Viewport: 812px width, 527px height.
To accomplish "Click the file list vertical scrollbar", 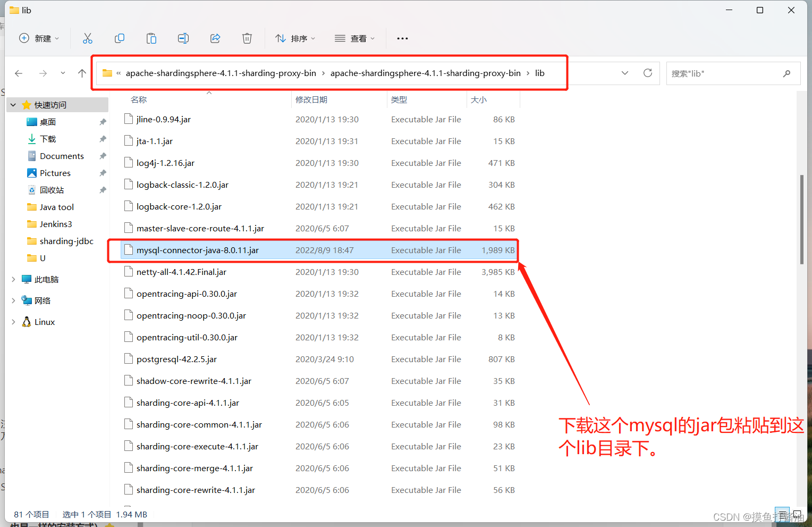I will click(801, 220).
